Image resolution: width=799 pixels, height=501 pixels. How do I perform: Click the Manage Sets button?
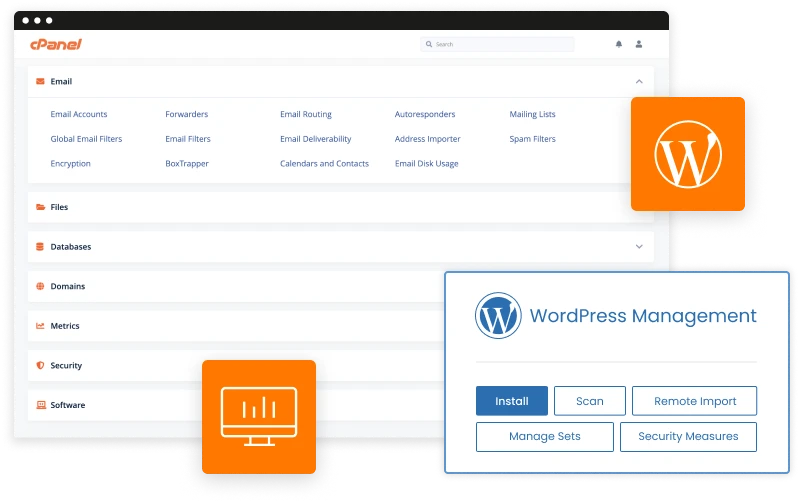[545, 437]
